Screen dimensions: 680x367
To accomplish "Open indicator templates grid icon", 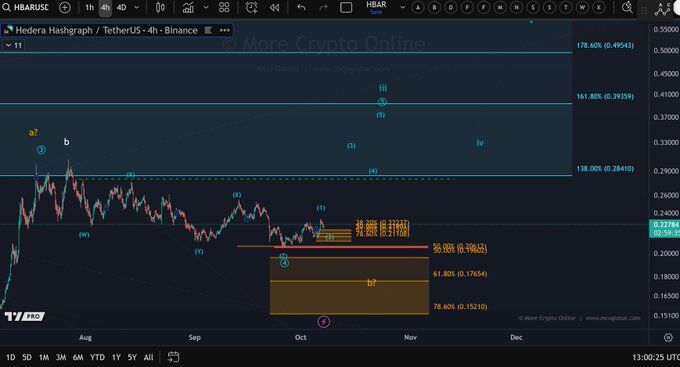I will pyautogui.click(x=224, y=7).
